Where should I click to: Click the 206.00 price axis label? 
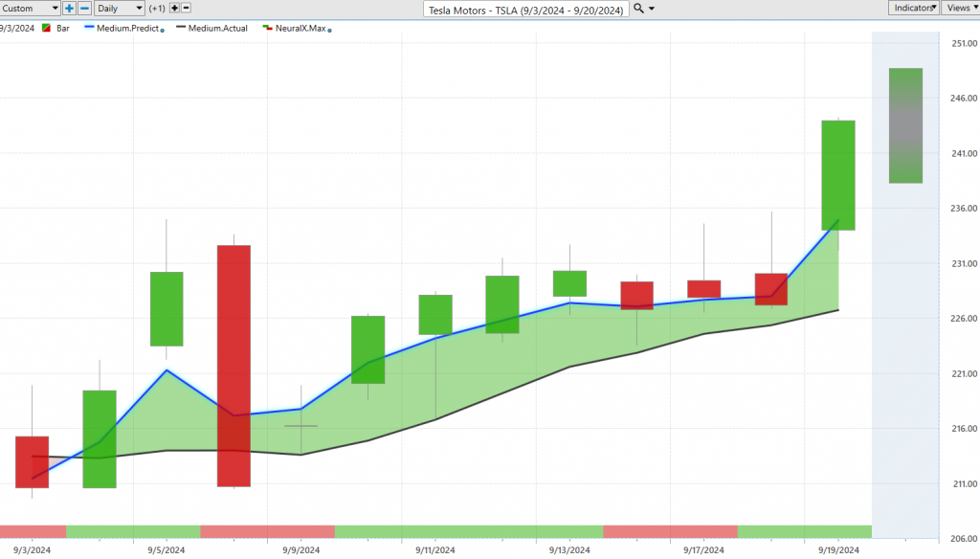click(965, 538)
